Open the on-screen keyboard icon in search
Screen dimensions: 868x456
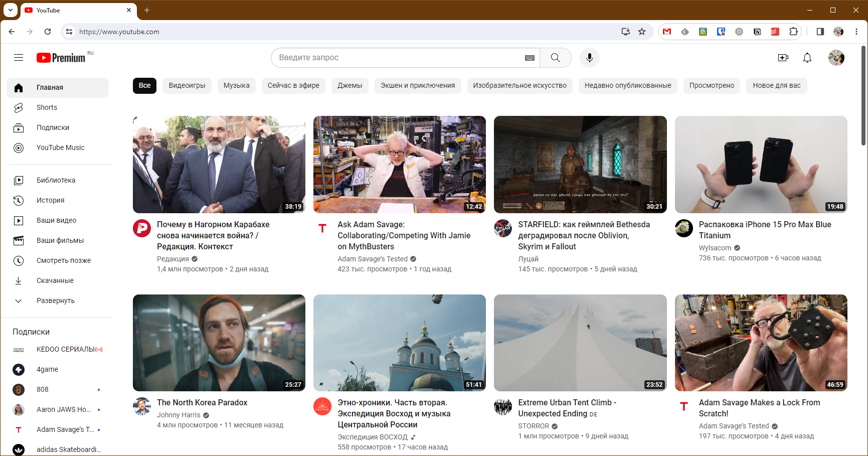530,58
